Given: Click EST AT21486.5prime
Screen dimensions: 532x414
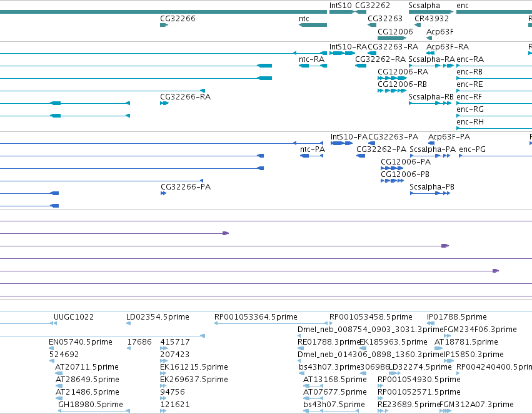Looking at the screenshot, I should pos(87,392).
